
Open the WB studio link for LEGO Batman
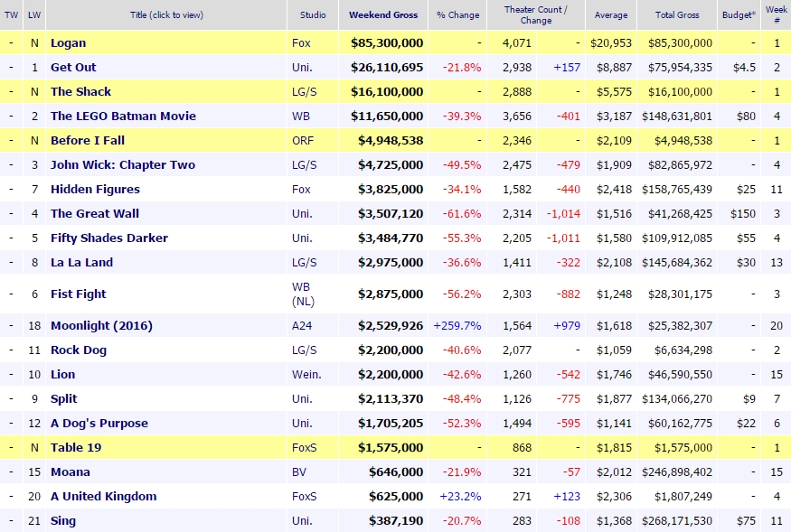pyautogui.click(x=301, y=116)
